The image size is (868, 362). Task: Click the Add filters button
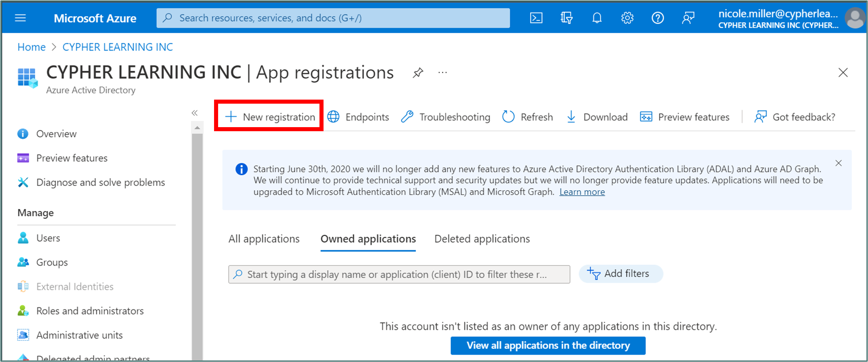620,274
